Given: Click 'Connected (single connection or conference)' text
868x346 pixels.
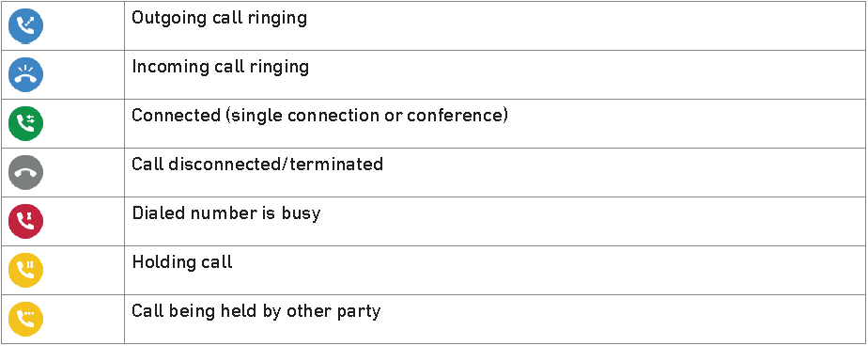Looking at the screenshot, I should pos(320,116).
